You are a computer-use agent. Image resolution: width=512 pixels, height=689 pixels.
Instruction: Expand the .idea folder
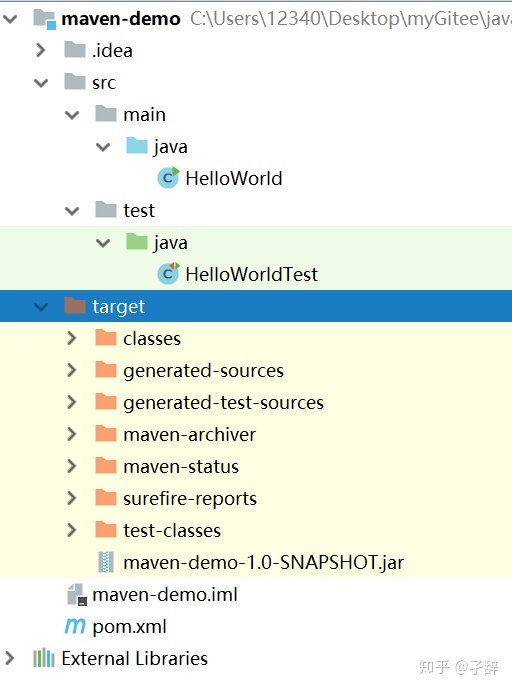coord(41,50)
